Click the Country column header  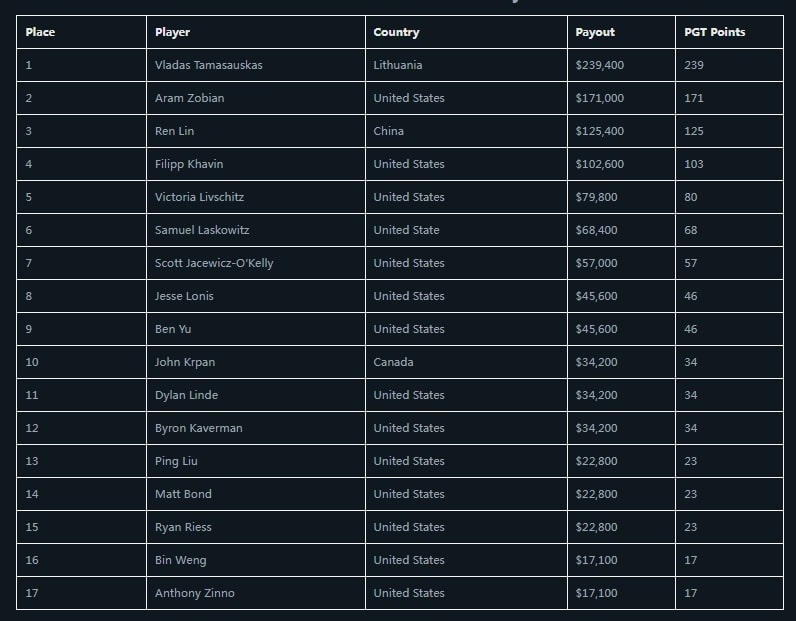click(396, 32)
